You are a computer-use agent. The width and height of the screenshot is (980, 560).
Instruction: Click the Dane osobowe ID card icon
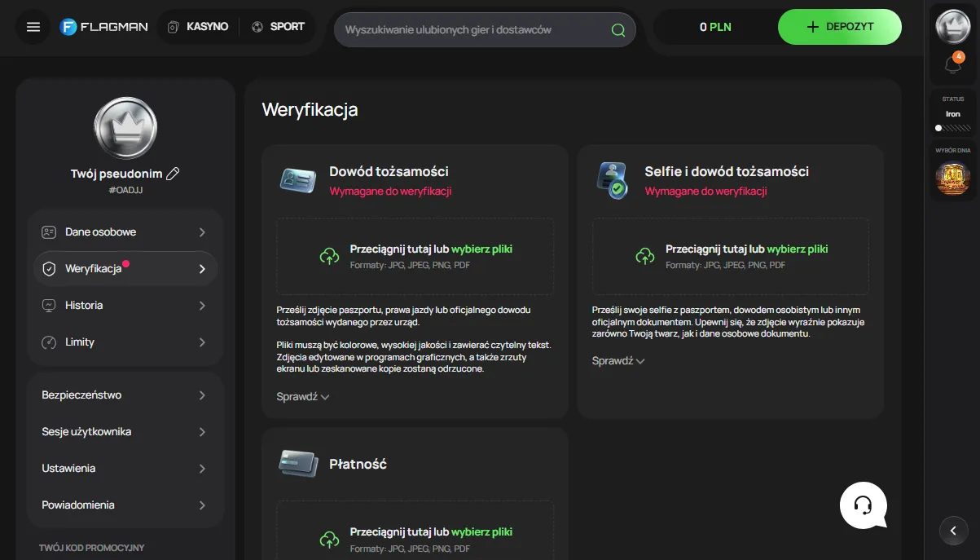[x=49, y=232]
